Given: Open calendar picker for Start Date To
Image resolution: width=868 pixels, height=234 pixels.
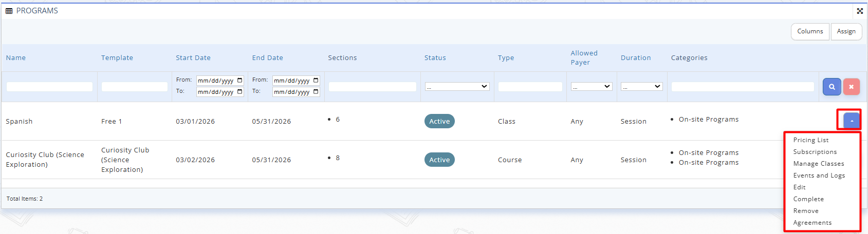Looking at the screenshot, I should click(239, 92).
